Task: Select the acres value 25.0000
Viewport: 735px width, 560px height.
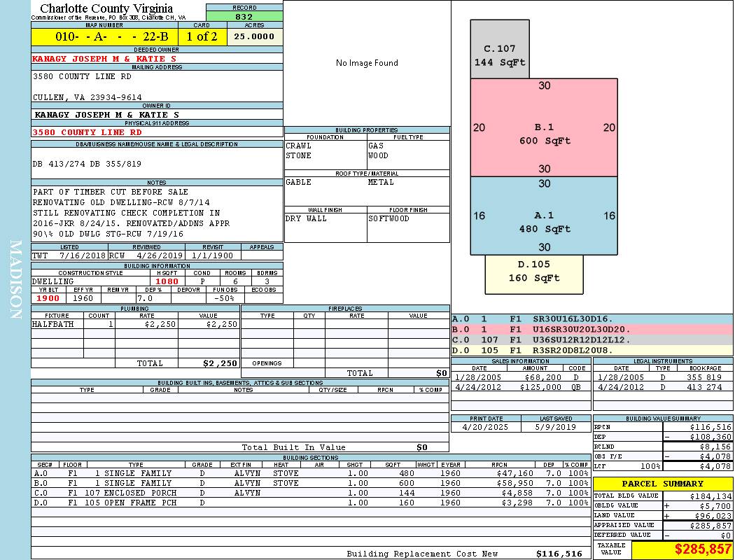Action: (254, 36)
